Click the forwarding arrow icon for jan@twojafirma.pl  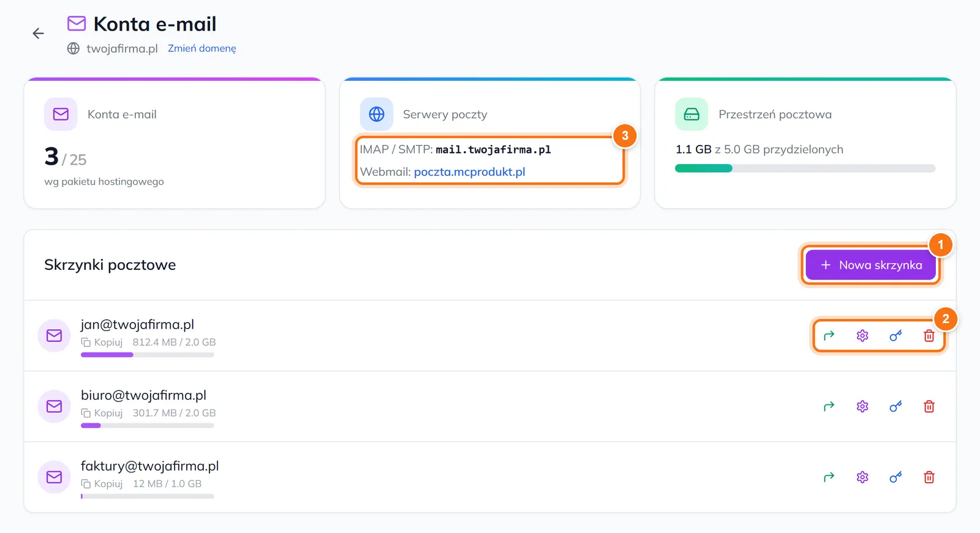(x=829, y=335)
